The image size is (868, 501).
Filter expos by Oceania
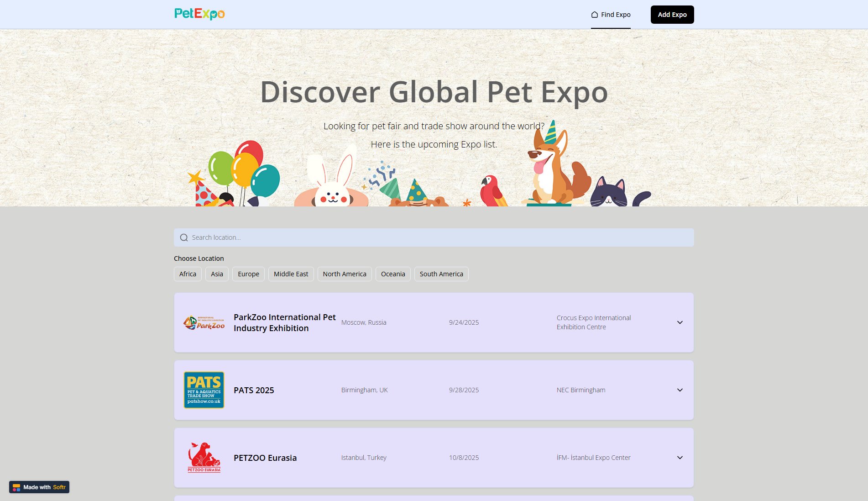click(393, 274)
